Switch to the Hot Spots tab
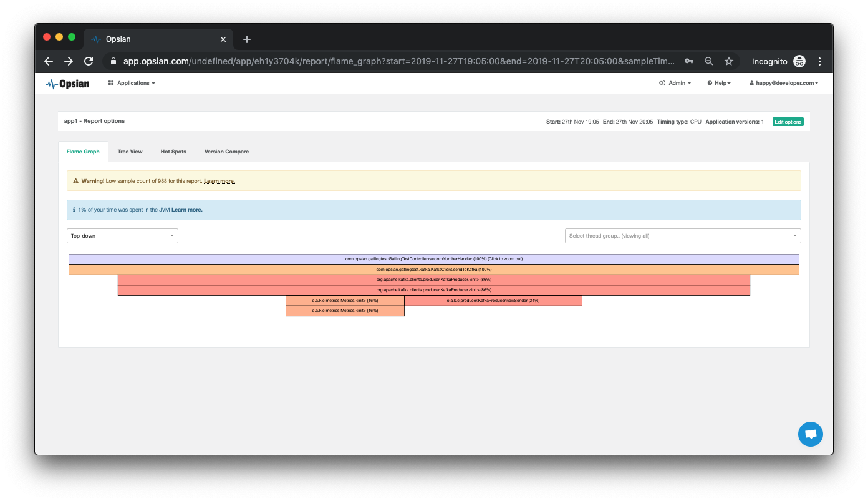 click(173, 152)
